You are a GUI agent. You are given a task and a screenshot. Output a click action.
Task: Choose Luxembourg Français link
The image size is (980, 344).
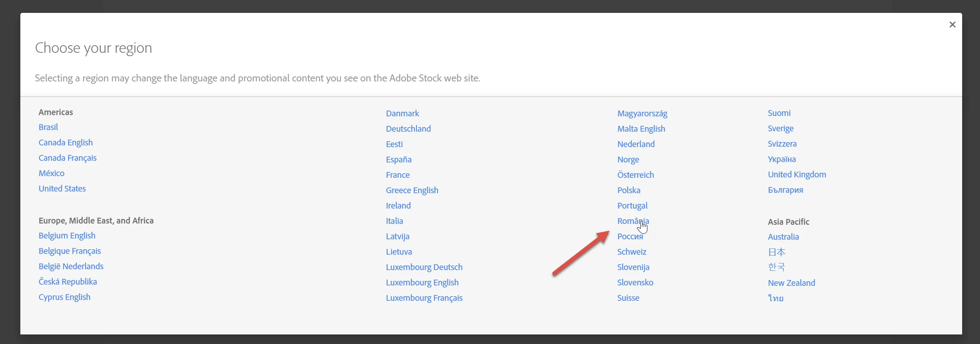click(424, 298)
